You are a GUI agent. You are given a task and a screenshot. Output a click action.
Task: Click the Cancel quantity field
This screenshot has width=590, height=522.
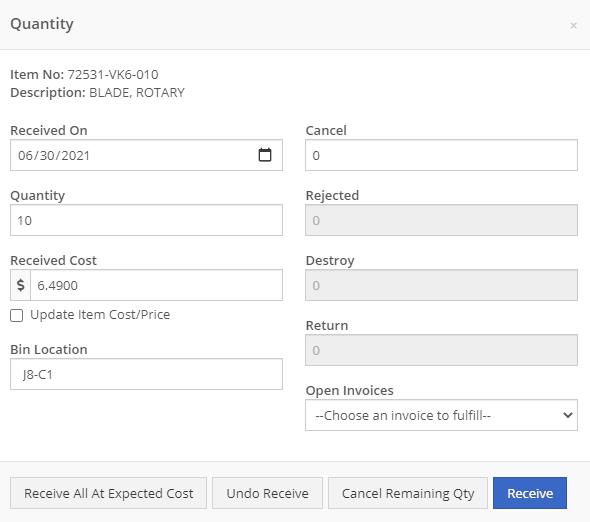441,155
